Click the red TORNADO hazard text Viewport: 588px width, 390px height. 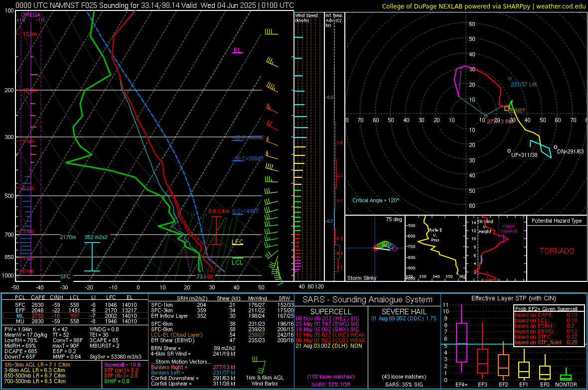[x=557, y=251]
